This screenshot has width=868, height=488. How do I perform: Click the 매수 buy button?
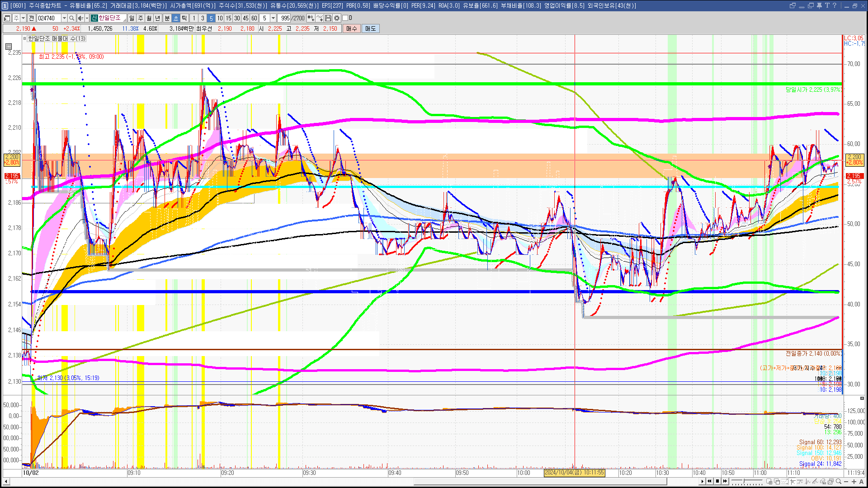352,28
